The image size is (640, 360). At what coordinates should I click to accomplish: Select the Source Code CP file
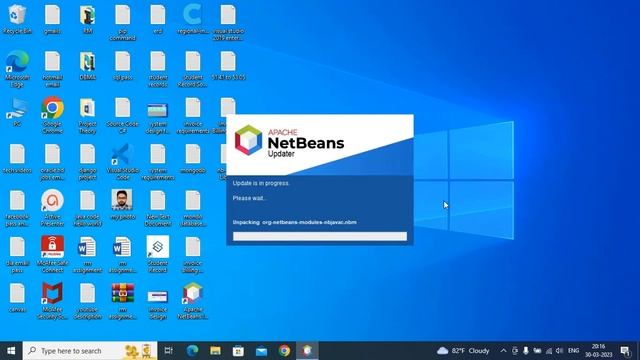(122, 115)
